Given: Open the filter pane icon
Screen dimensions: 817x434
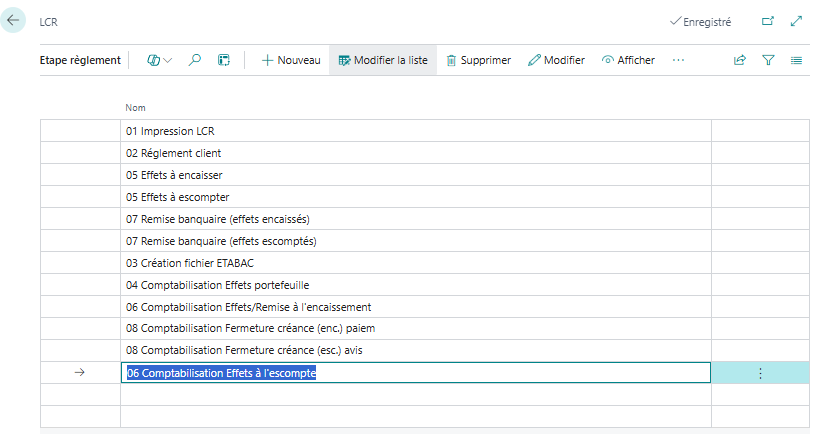Looking at the screenshot, I should point(768,60).
